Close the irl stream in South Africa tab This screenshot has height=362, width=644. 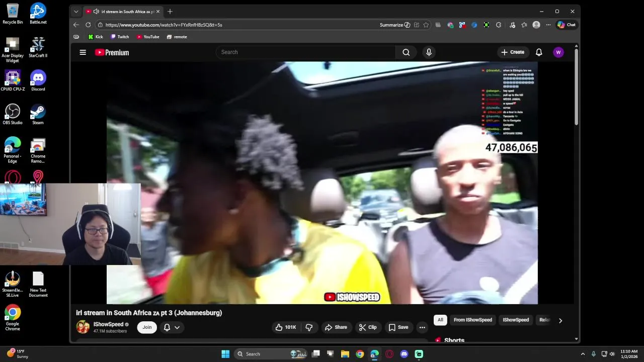tap(158, 11)
